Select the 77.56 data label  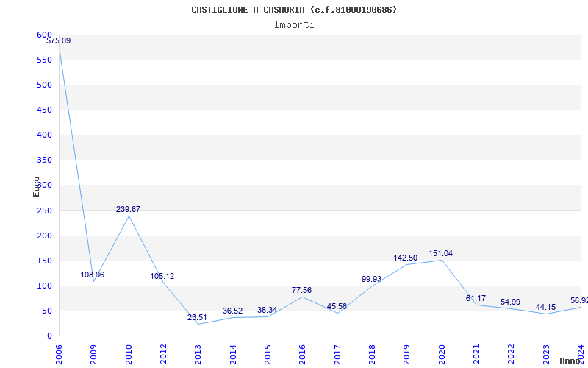pos(301,290)
